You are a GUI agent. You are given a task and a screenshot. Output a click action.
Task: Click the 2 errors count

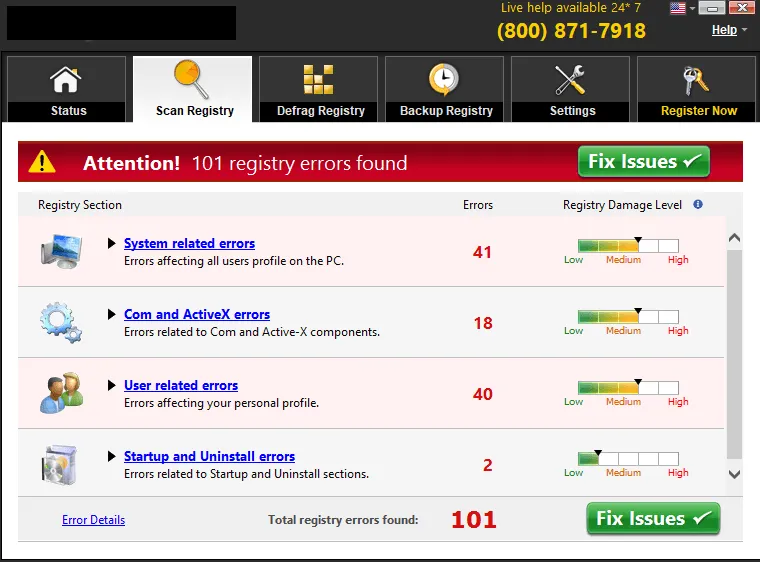[488, 465]
